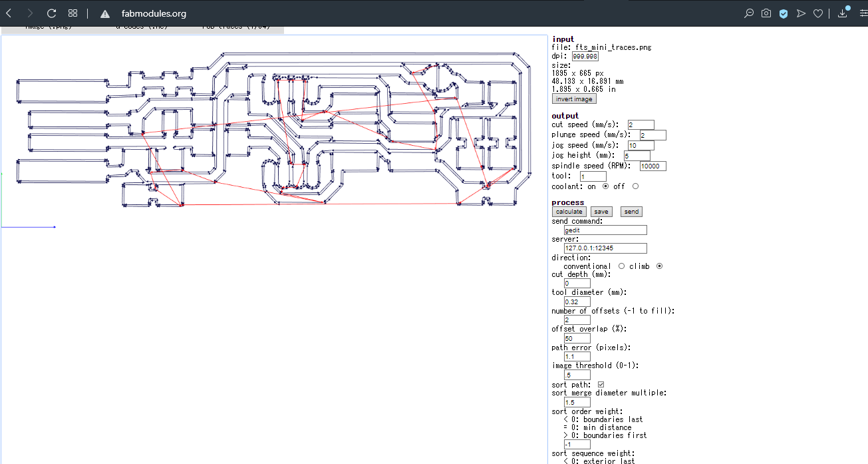
Task: Open the PCB traces (1/64) process menu
Action: click(235, 27)
